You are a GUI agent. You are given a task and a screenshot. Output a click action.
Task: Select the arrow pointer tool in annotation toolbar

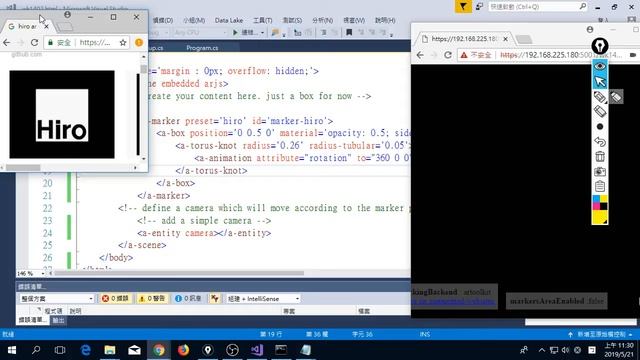tap(600, 81)
